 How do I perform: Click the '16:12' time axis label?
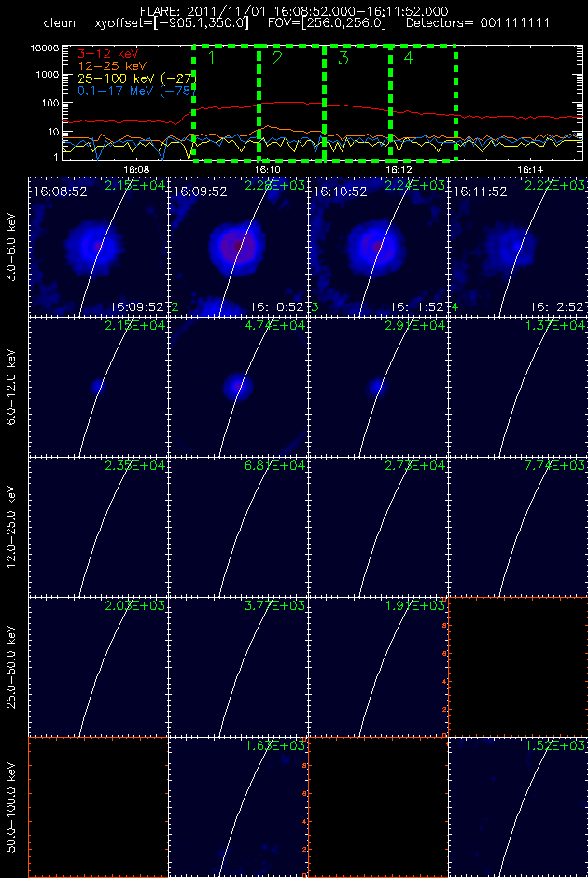pos(399,168)
